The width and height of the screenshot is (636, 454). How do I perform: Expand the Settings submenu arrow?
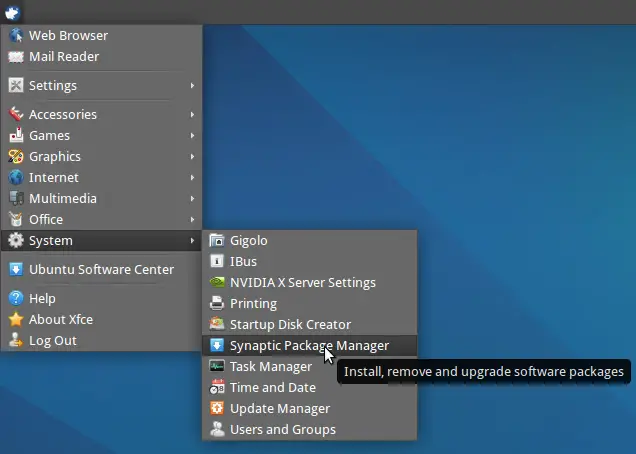coord(192,86)
